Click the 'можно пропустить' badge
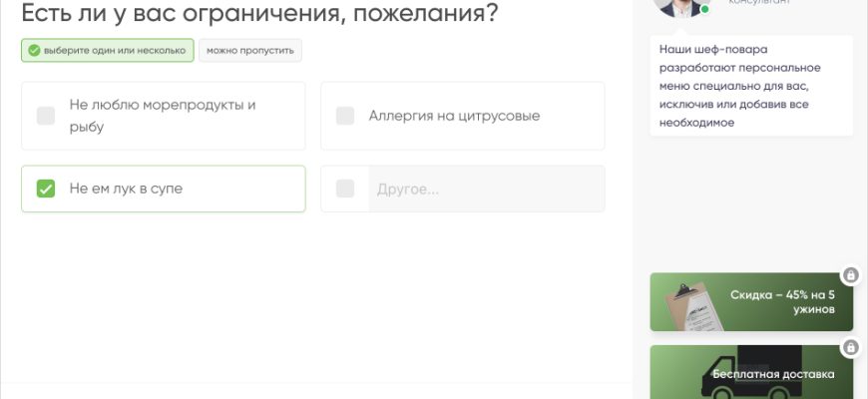 250,51
